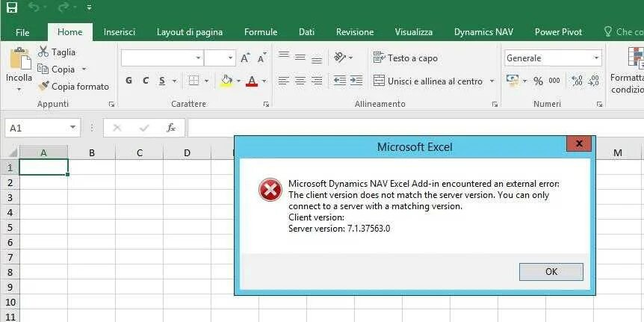The image size is (644, 322).
Task: Open the font color dropdown arrow
Action: (x=264, y=81)
